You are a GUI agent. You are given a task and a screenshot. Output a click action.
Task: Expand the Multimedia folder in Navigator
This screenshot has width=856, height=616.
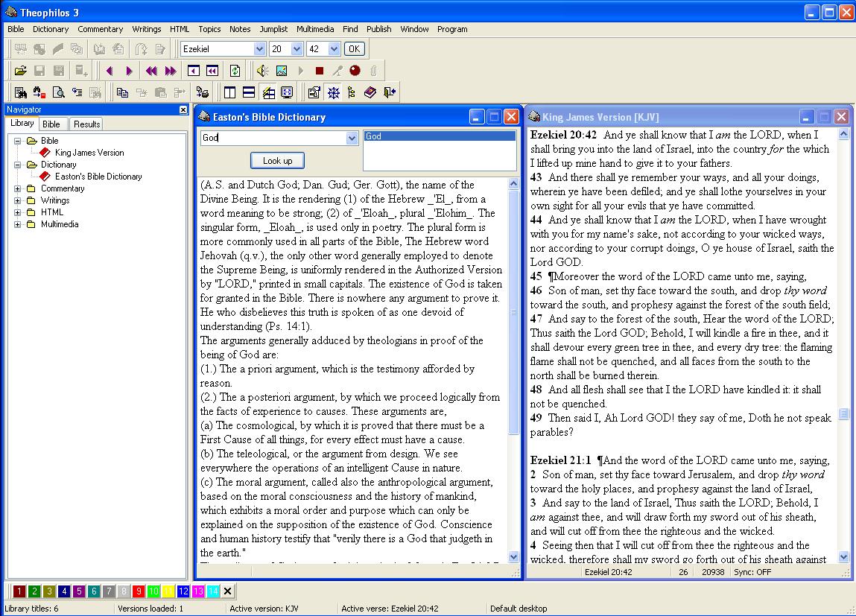tap(17, 225)
